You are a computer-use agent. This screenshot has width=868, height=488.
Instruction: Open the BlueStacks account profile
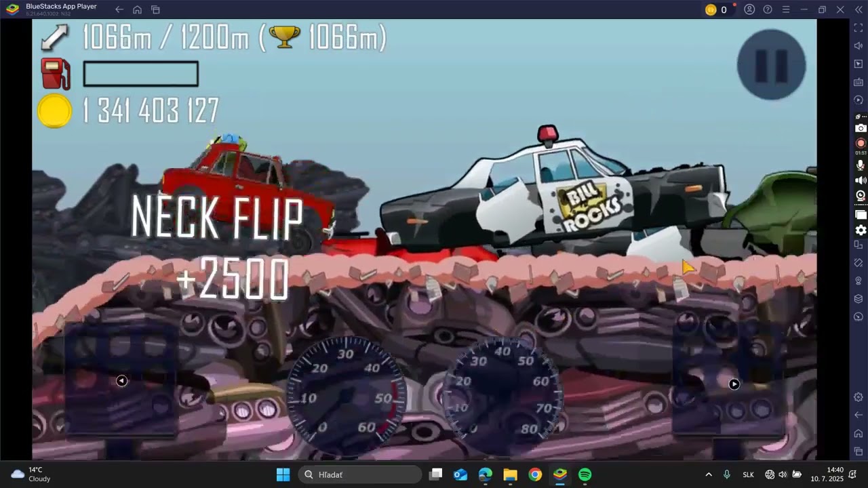point(749,9)
